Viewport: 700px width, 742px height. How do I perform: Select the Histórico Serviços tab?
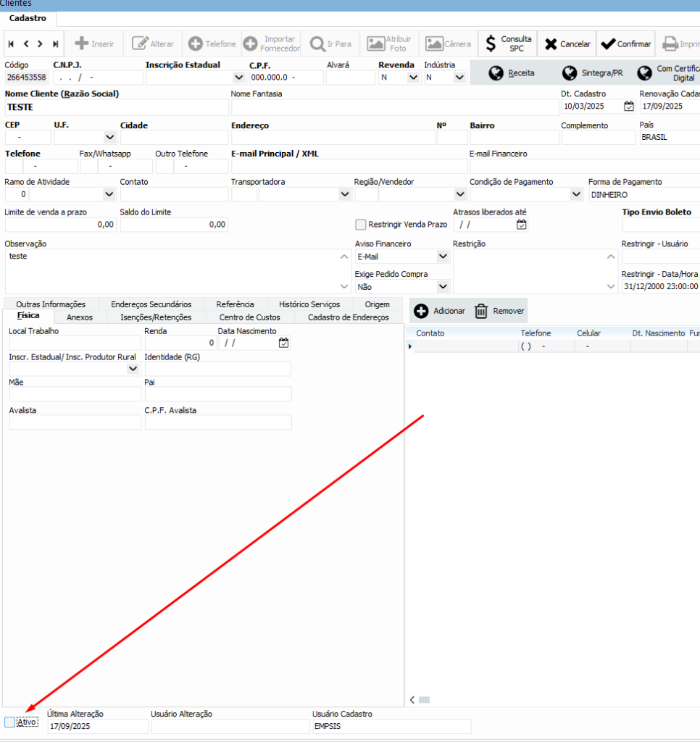tap(309, 304)
